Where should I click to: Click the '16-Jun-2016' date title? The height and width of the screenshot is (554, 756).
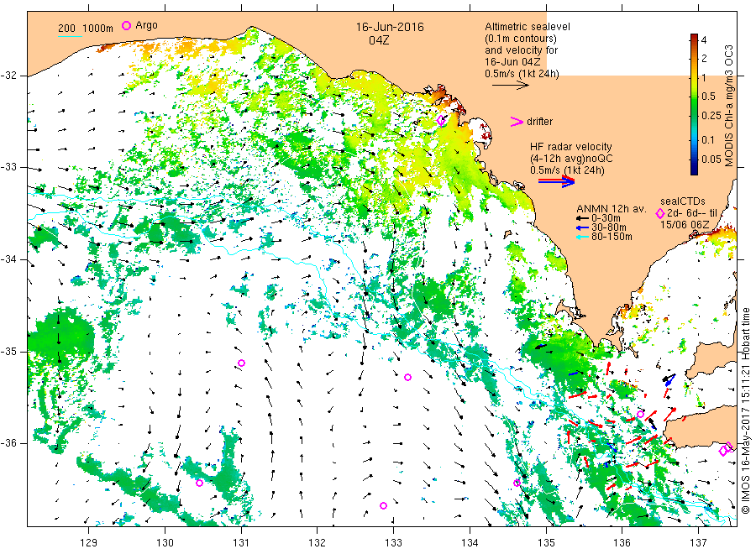point(390,27)
